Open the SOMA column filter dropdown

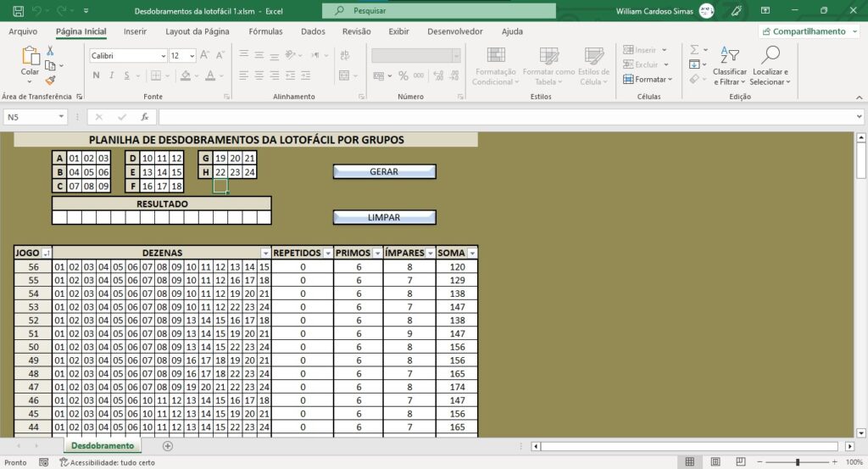pos(472,253)
